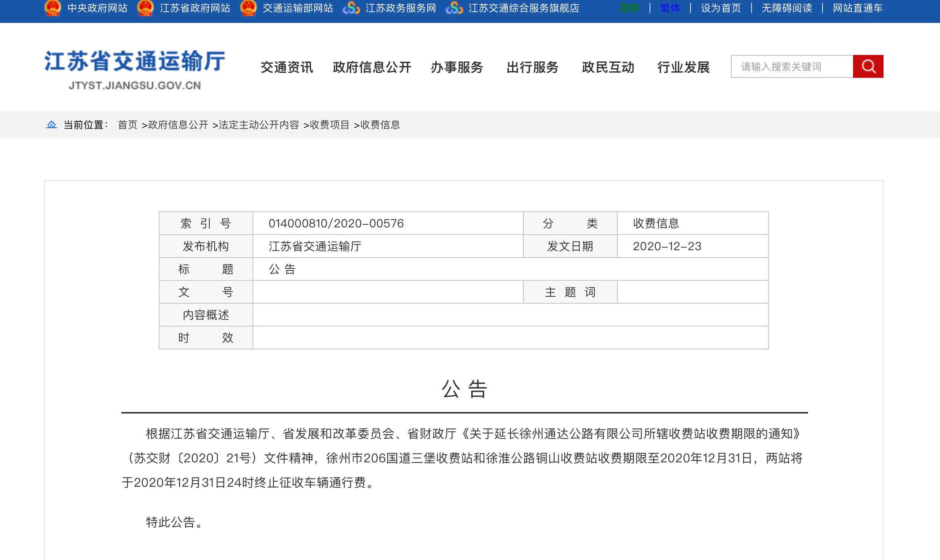
Task: Click the 主 题 词 label cell
Action: tap(570, 292)
